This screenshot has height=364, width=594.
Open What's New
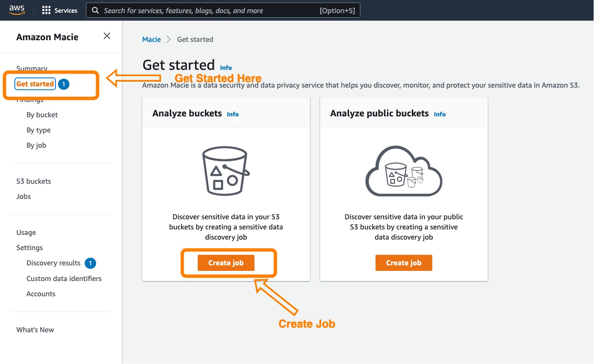tap(35, 330)
